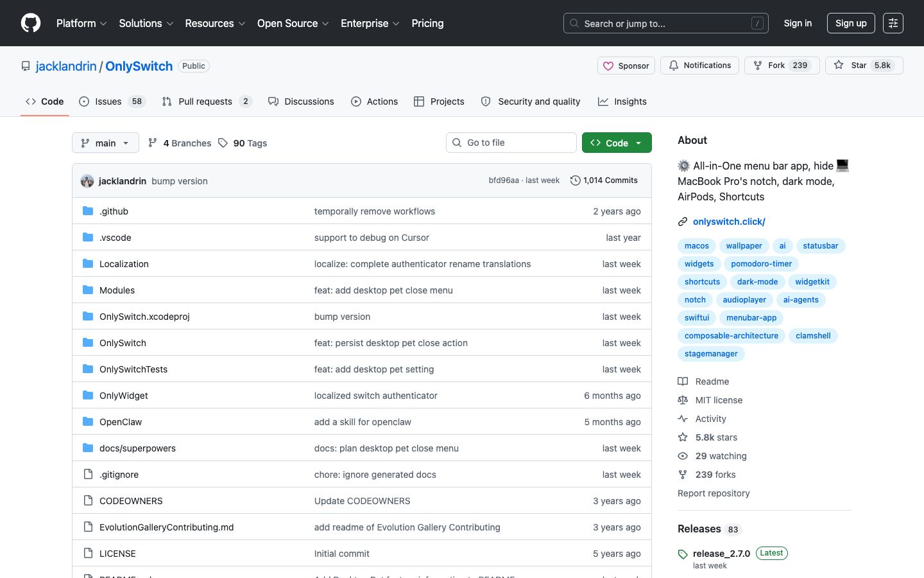
Task: Open the Pricing page
Action: click(x=427, y=23)
